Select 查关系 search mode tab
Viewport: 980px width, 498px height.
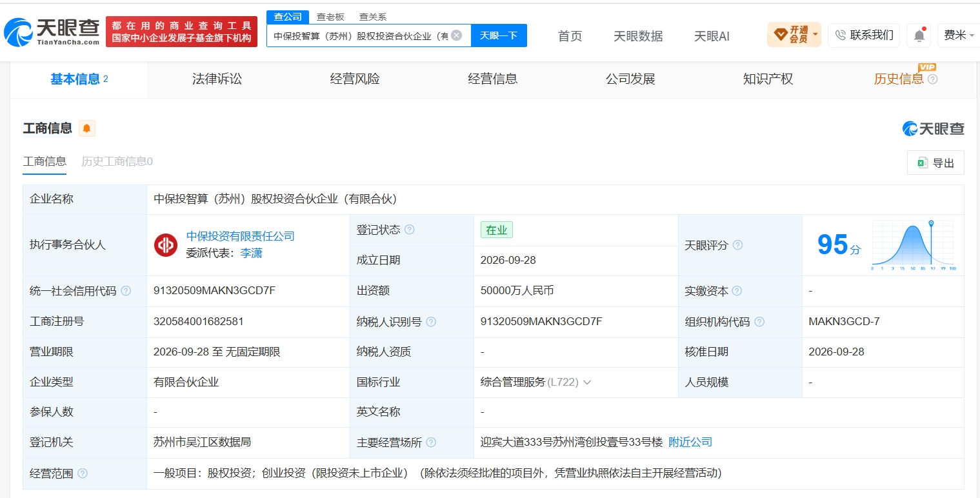pos(373,17)
